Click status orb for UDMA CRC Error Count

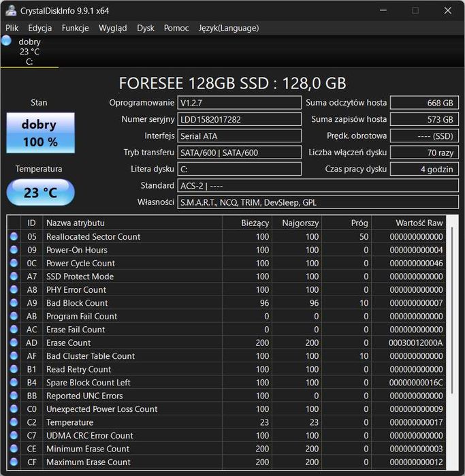coord(14,435)
